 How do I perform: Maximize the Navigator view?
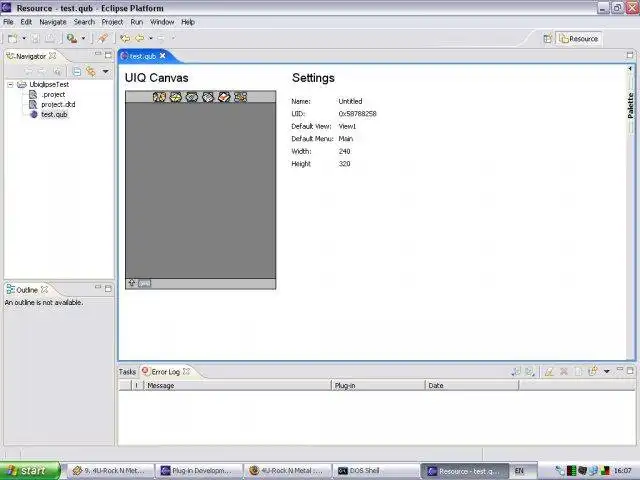click(x=108, y=55)
